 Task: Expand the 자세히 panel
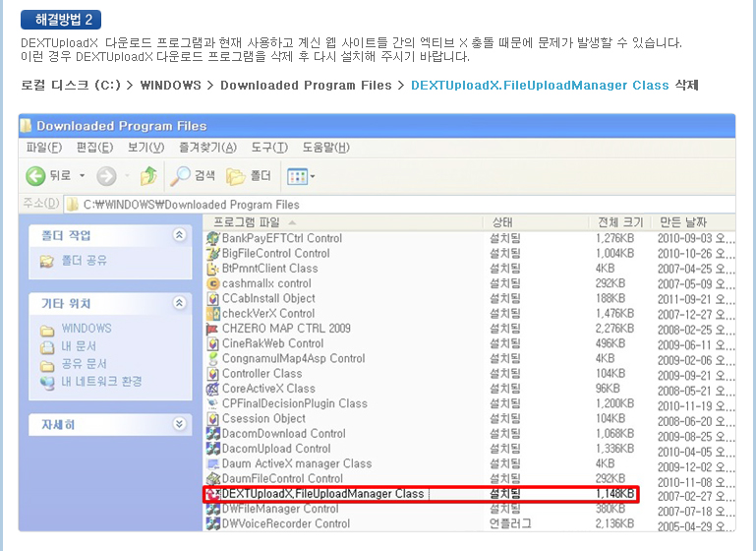(x=179, y=424)
